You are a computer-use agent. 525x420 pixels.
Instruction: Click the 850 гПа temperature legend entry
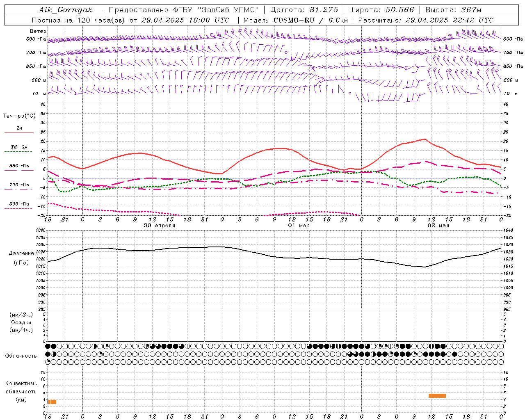coord(19,166)
